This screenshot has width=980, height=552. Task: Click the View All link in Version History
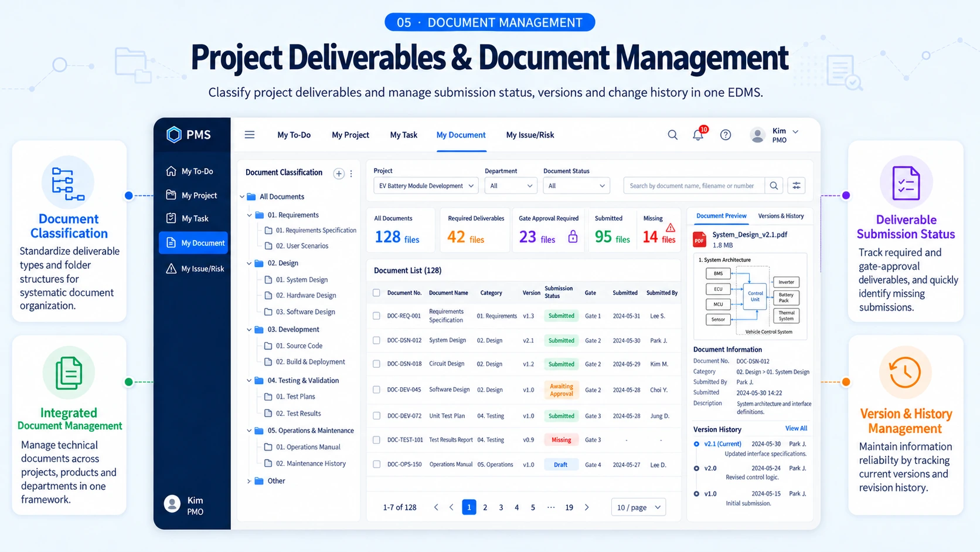pos(796,428)
